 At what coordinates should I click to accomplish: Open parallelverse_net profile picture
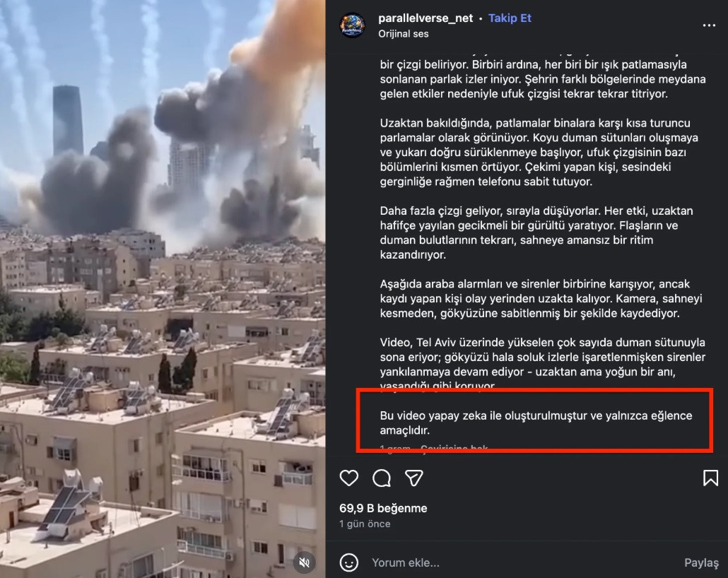353,25
